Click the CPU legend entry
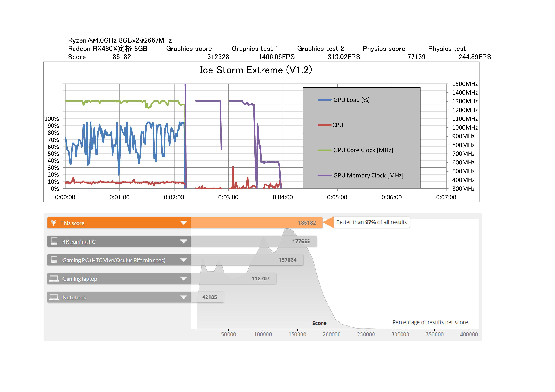555x392 pixels. [337, 125]
